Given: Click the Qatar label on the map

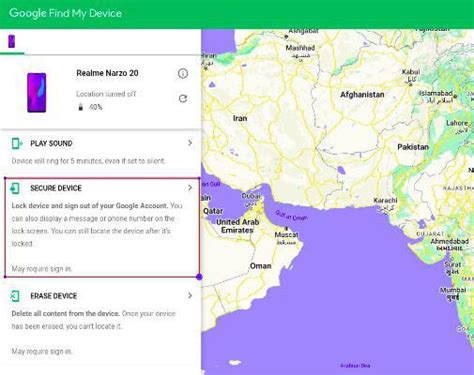Looking at the screenshot, I should [x=213, y=211].
